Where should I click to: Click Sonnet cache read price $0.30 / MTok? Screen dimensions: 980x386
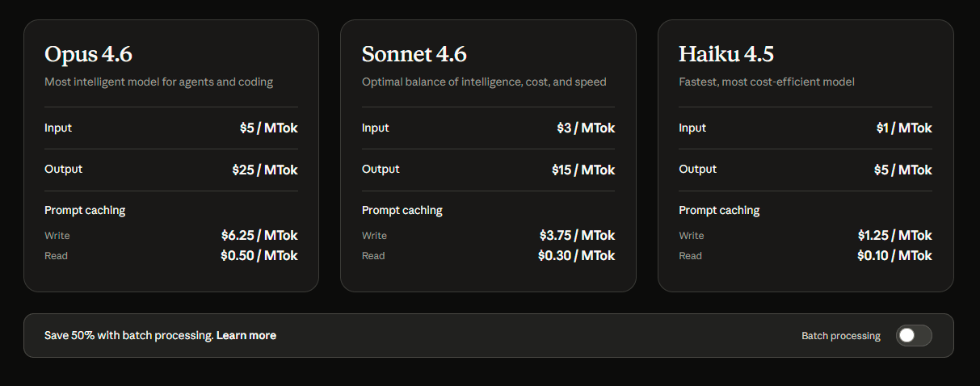pyautogui.click(x=576, y=256)
